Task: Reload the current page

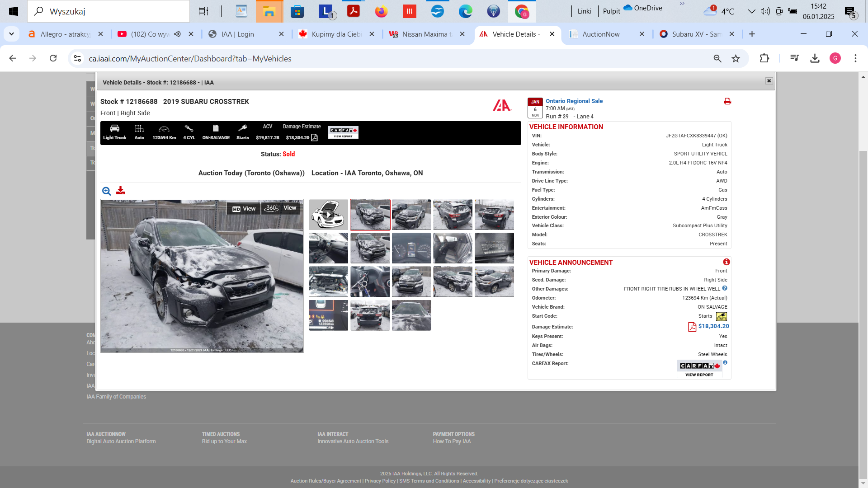Action: [53, 58]
